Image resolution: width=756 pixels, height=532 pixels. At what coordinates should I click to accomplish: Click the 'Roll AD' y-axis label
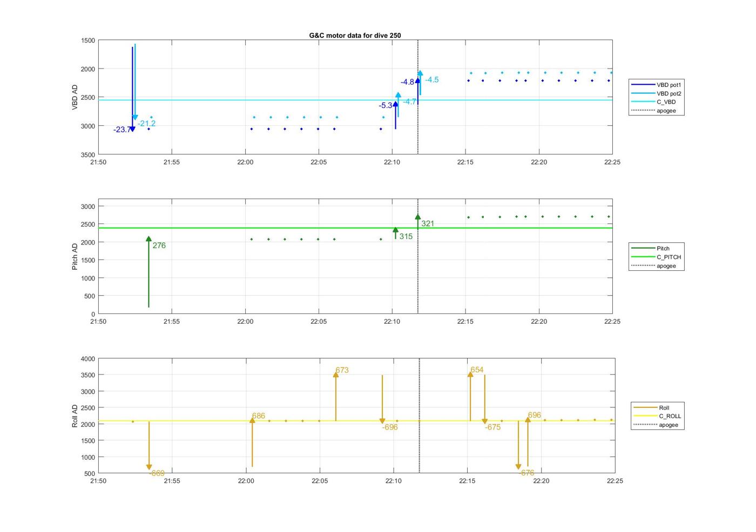pyautogui.click(x=75, y=416)
